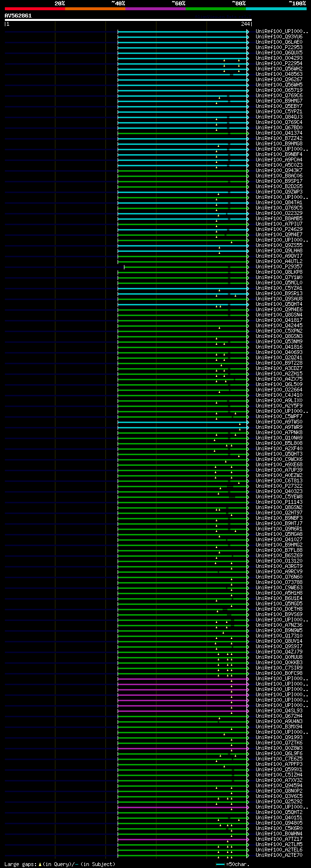
Task: Click the UniRef100_Q41374 label
Action: click(x=279, y=133)
